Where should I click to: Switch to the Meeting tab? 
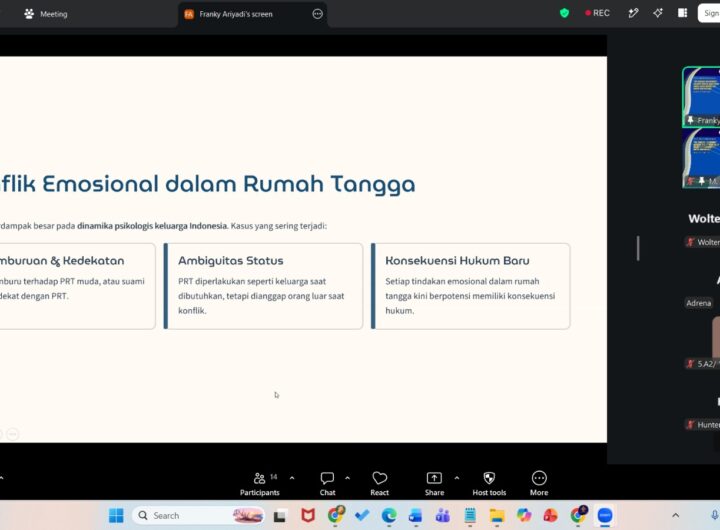pyautogui.click(x=46, y=14)
